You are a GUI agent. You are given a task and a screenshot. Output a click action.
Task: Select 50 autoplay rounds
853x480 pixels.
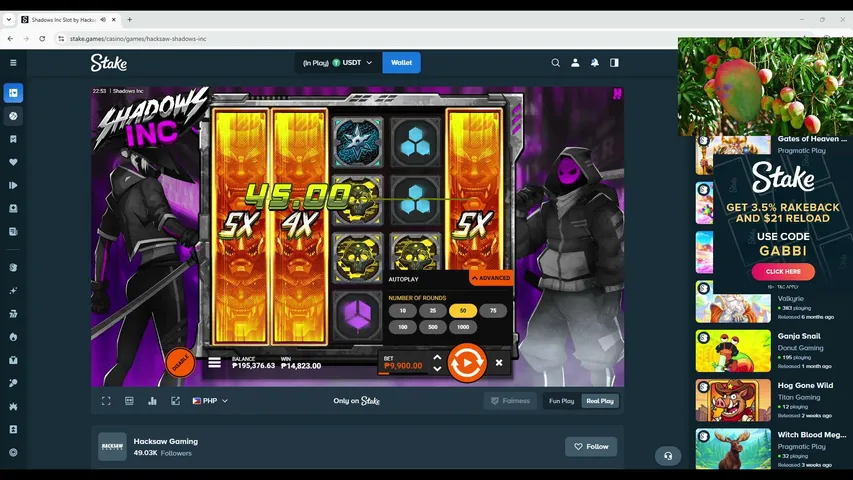click(x=463, y=311)
